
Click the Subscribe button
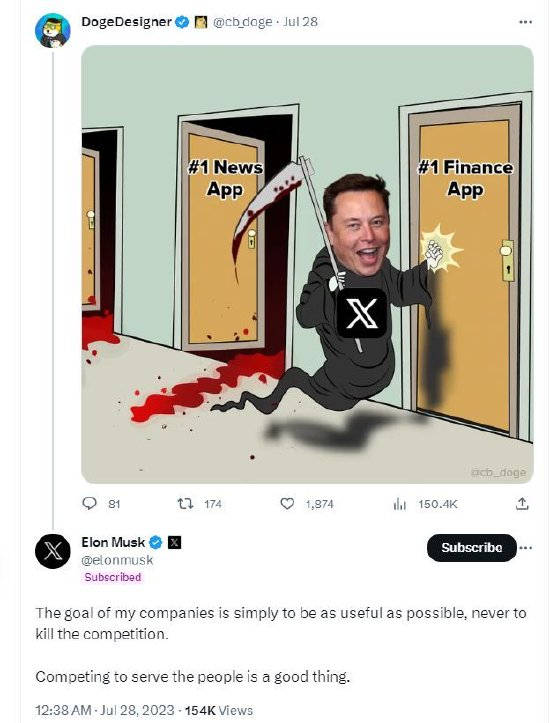[472, 548]
